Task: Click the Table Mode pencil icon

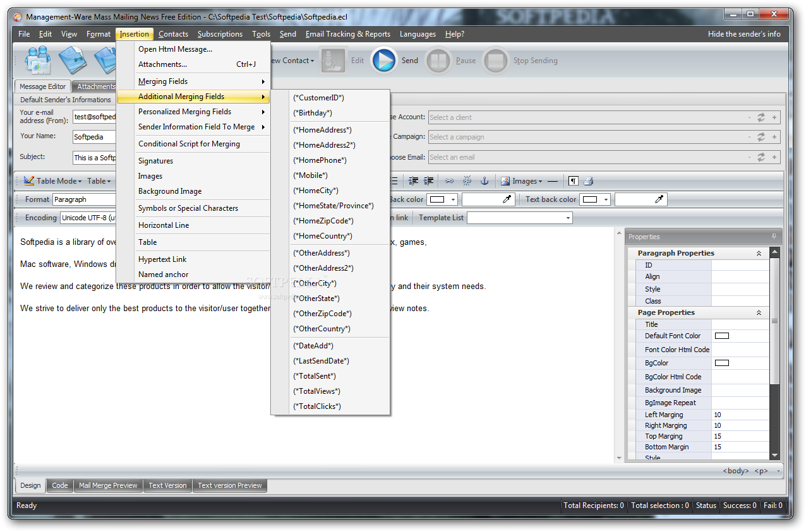Action: (x=29, y=181)
